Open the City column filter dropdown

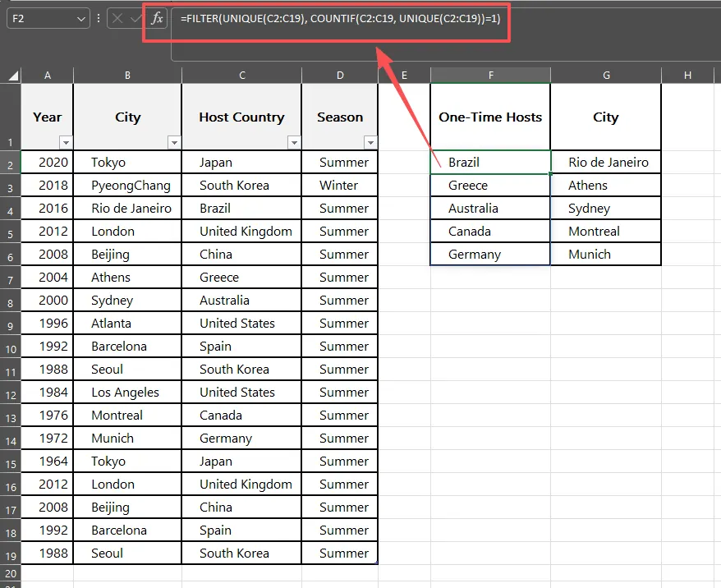coord(174,142)
